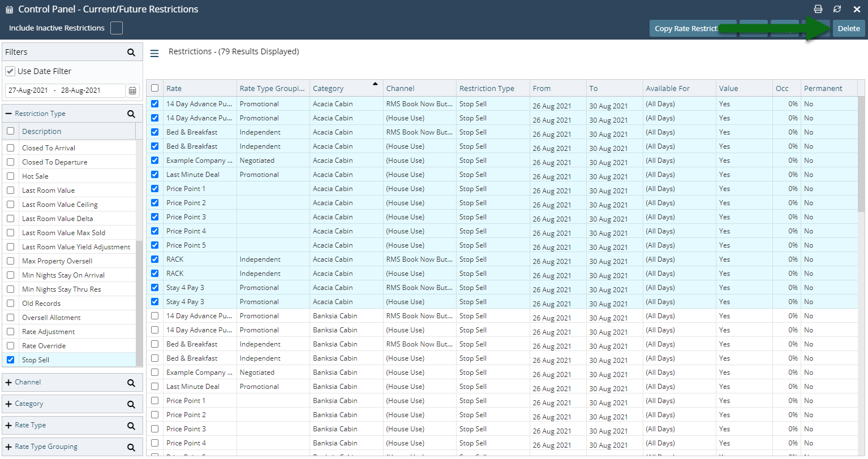Click the Channel filter search icon

click(x=131, y=383)
